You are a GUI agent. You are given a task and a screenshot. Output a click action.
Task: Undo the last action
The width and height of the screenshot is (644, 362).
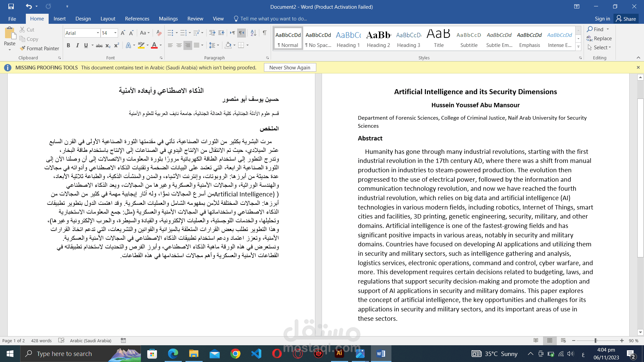[x=29, y=6]
